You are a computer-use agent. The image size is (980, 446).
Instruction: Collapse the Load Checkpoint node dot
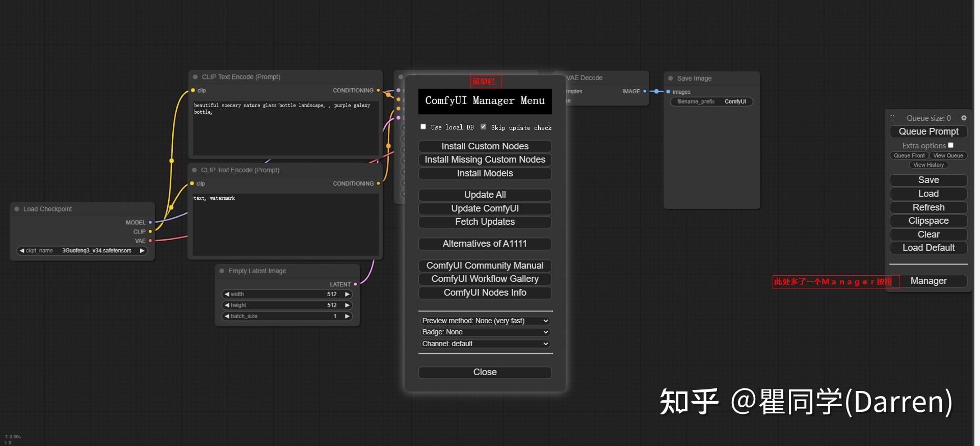(x=17, y=209)
